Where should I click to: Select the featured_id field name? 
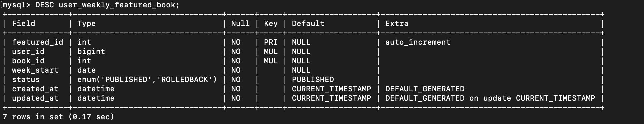[37, 42]
